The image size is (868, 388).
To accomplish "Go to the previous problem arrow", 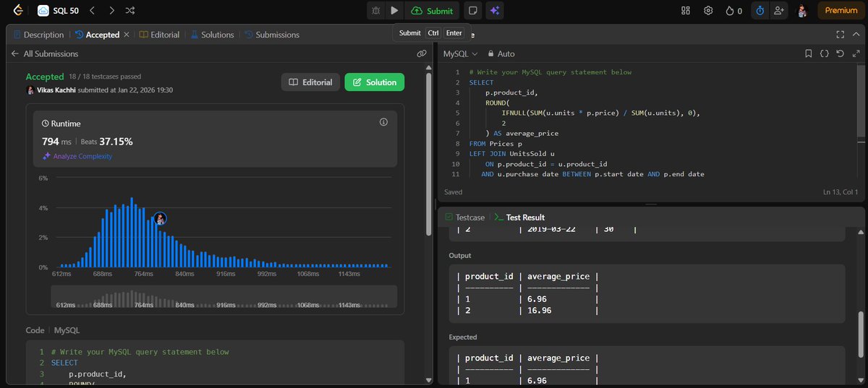I will tap(92, 11).
